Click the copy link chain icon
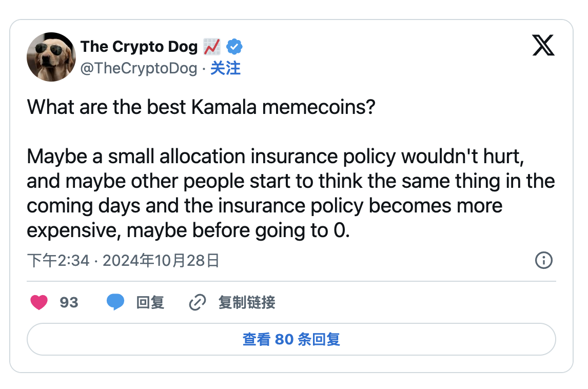This screenshot has width=588, height=389. [197, 302]
